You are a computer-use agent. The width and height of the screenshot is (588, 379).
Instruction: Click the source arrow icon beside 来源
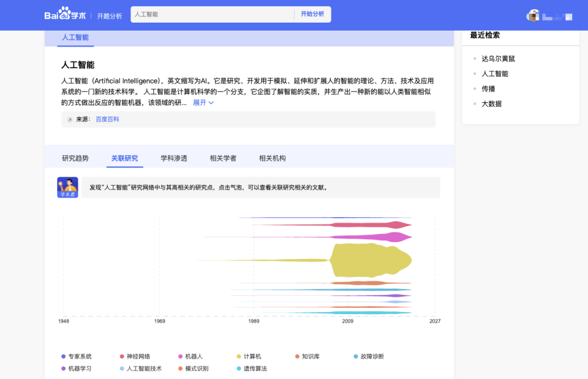pos(69,120)
